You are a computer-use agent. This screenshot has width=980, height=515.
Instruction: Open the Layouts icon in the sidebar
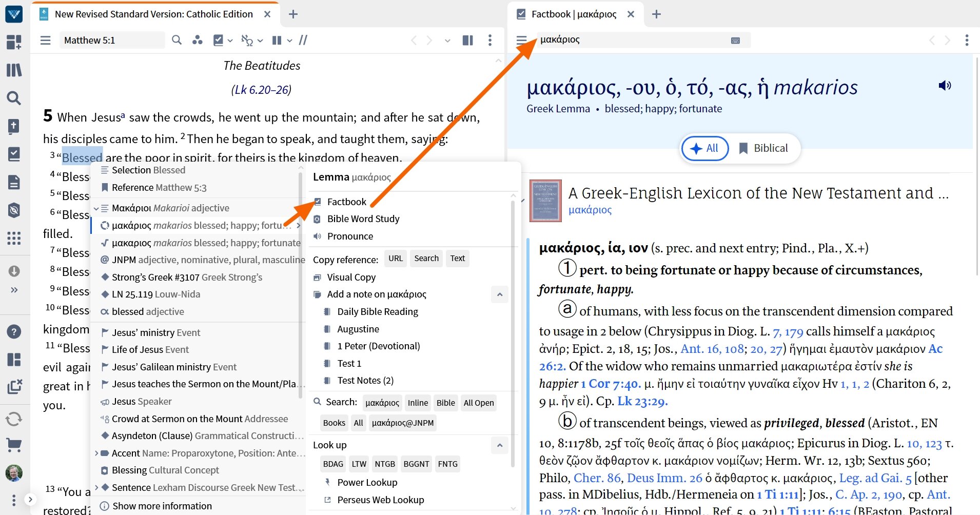point(14,360)
